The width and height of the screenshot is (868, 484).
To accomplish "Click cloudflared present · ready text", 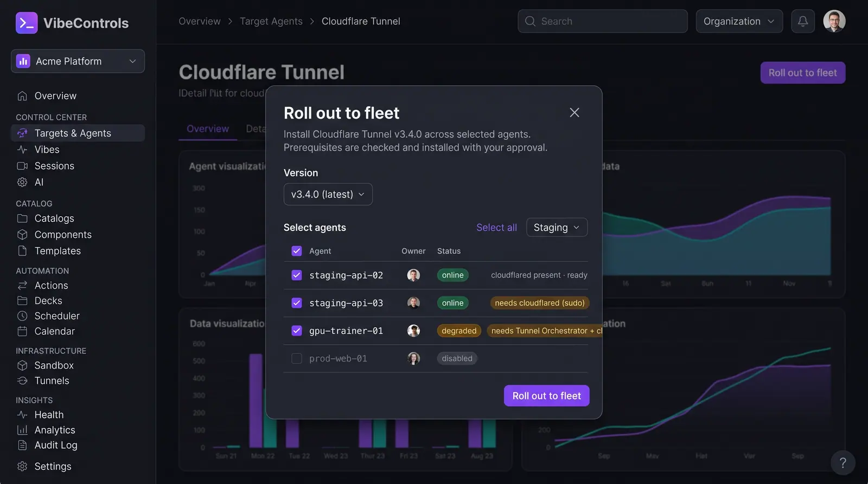I will click(539, 275).
